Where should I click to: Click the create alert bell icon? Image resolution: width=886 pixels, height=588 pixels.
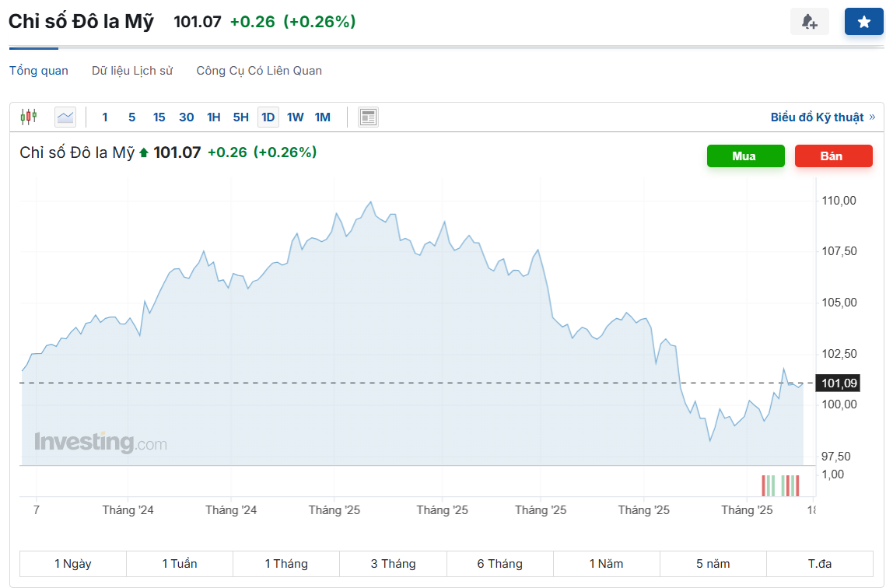(x=809, y=22)
